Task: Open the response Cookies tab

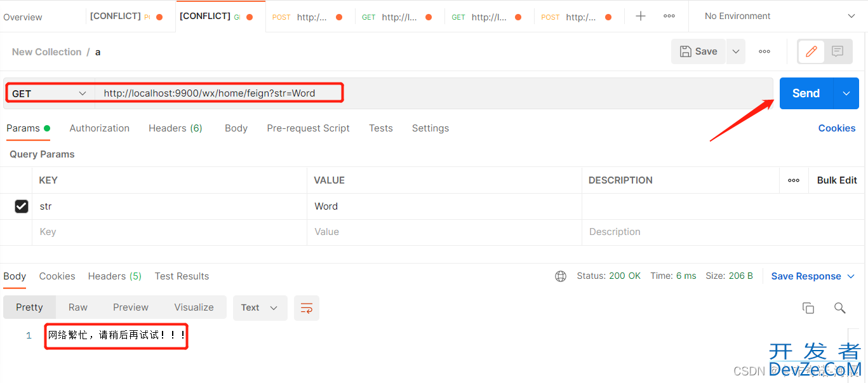Action: click(x=57, y=276)
